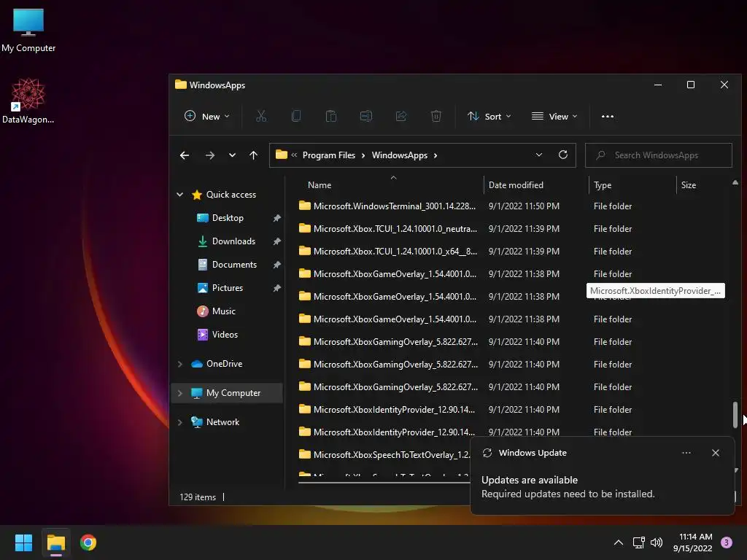Open the Sort options dropdown
Image resolution: width=747 pixels, height=560 pixels.
[489, 116]
